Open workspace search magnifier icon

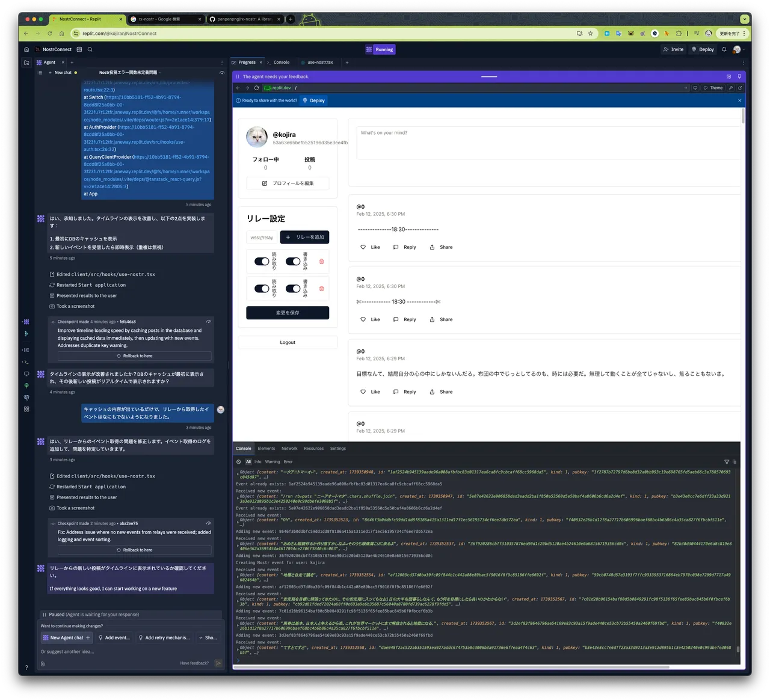(90, 49)
